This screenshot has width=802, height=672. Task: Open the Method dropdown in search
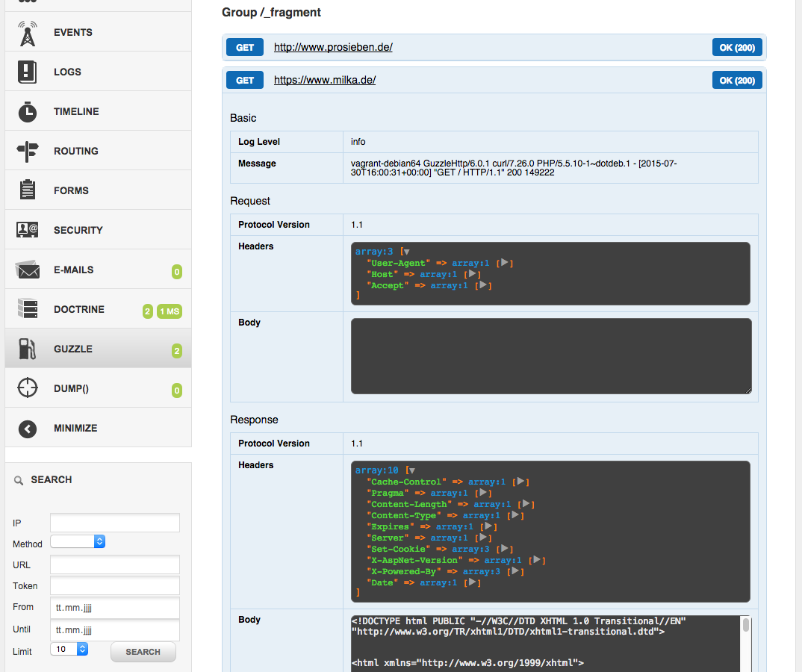click(x=78, y=542)
